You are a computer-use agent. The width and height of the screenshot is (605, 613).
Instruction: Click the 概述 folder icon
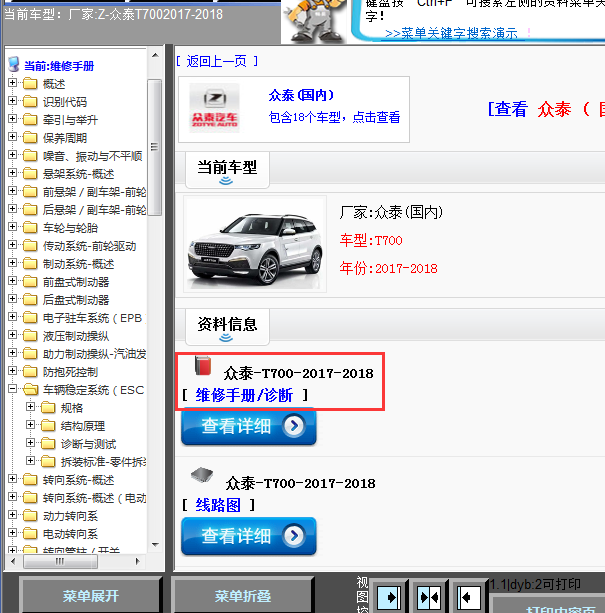coord(30,84)
